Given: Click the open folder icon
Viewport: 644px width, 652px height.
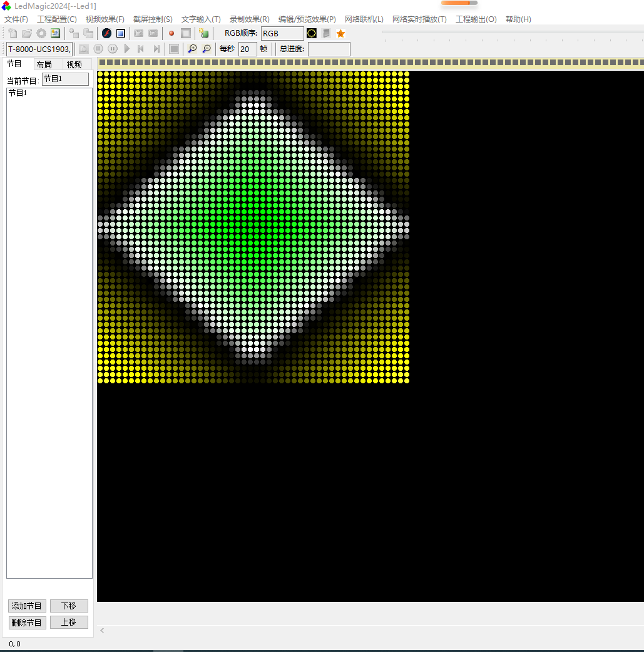Looking at the screenshot, I should click(x=27, y=33).
